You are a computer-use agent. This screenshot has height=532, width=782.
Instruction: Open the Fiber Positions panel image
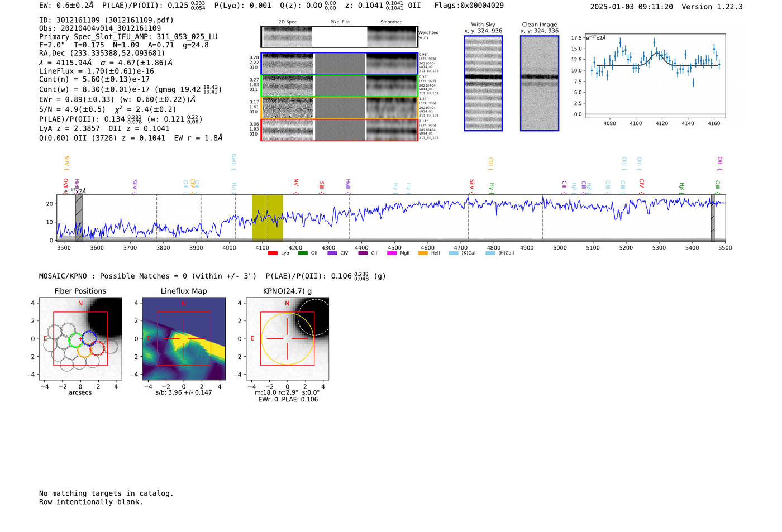80,338
